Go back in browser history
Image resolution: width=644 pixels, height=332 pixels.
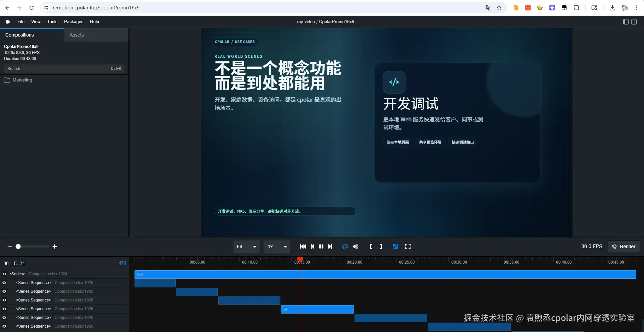[7, 8]
